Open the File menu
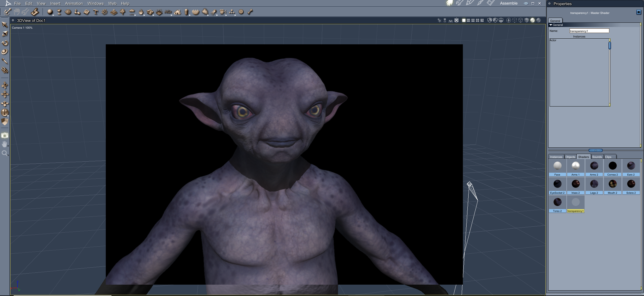Viewport: 644px width, 296px height. (17, 3)
